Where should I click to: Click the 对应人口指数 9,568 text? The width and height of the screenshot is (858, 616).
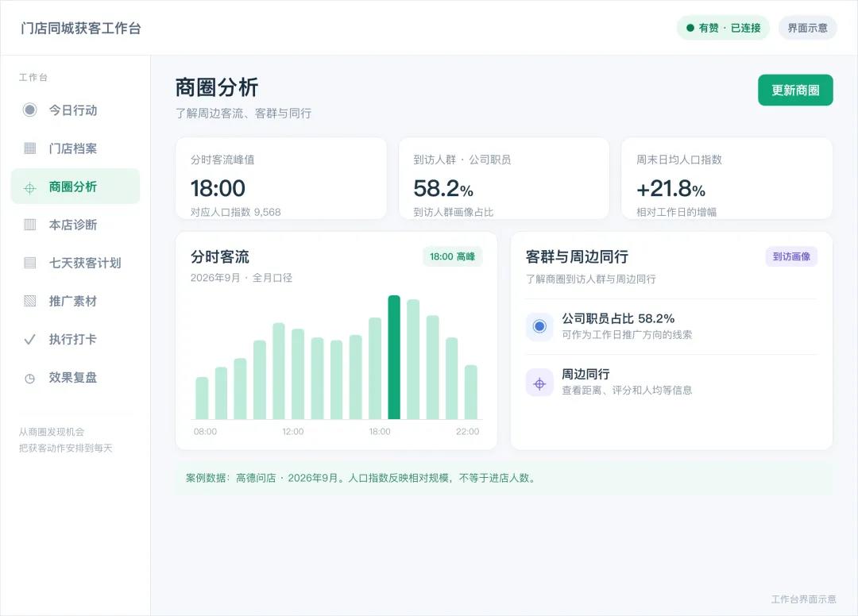[235, 212]
